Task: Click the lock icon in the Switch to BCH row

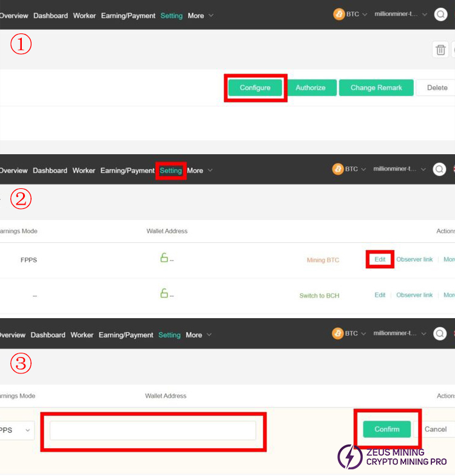Action: pyautogui.click(x=164, y=294)
